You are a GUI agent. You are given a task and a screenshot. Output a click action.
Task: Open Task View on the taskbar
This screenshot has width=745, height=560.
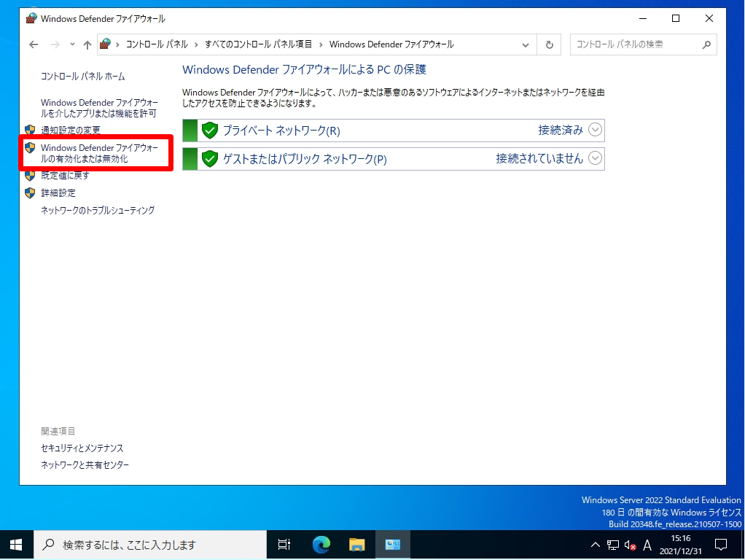click(284, 545)
